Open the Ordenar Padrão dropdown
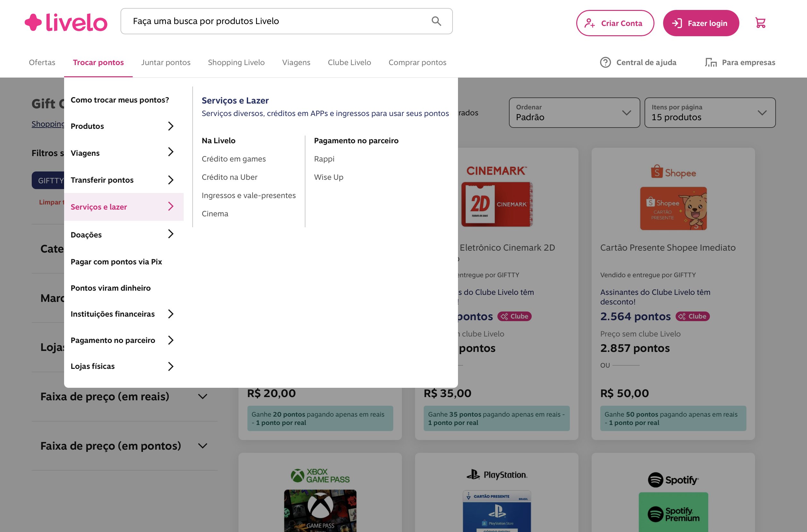807x532 pixels. [x=574, y=112]
